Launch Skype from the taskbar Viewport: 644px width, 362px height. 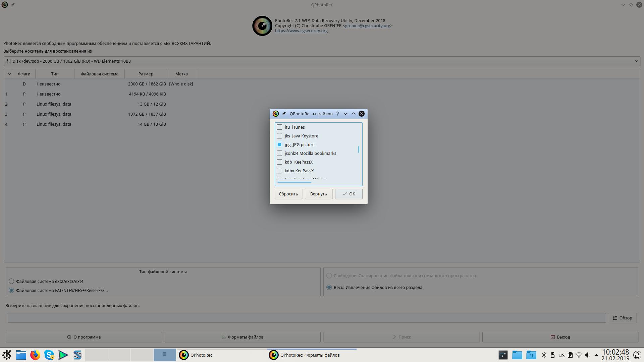[49, 355]
